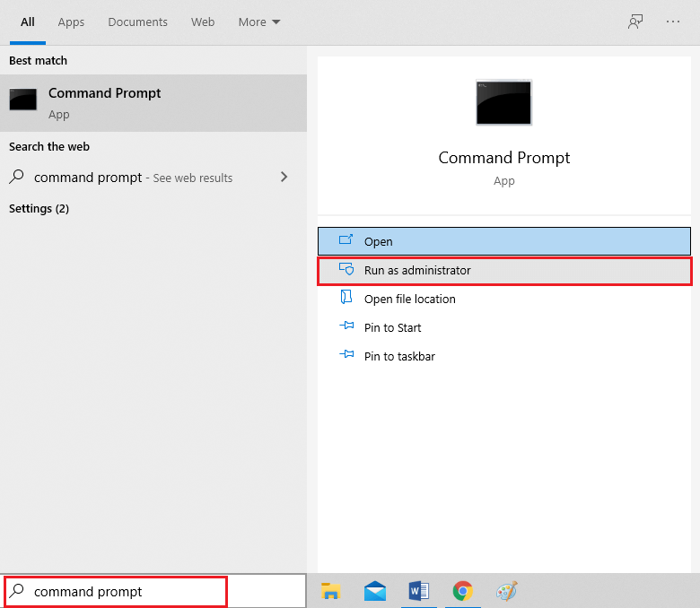Open the Paint app from taskbar

pyautogui.click(x=507, y=591)
